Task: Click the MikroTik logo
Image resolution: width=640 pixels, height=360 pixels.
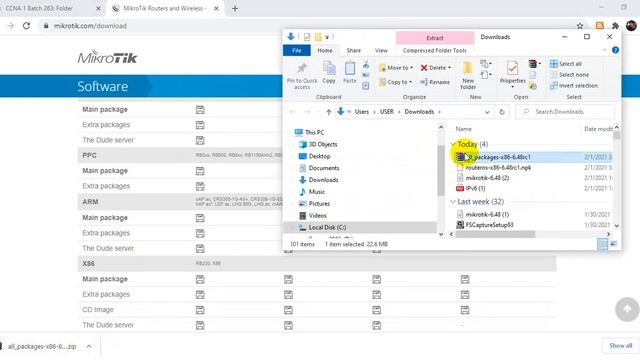Action: click(107, 57)
